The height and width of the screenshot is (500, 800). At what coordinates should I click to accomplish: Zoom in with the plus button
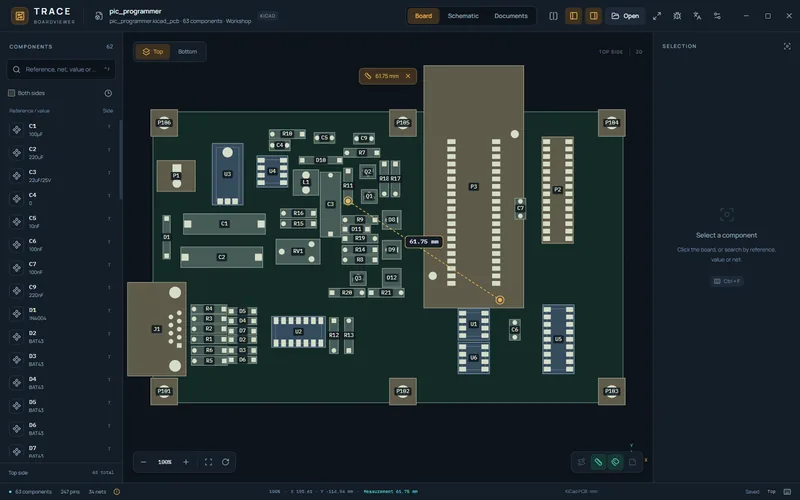(x=186, y=462)
